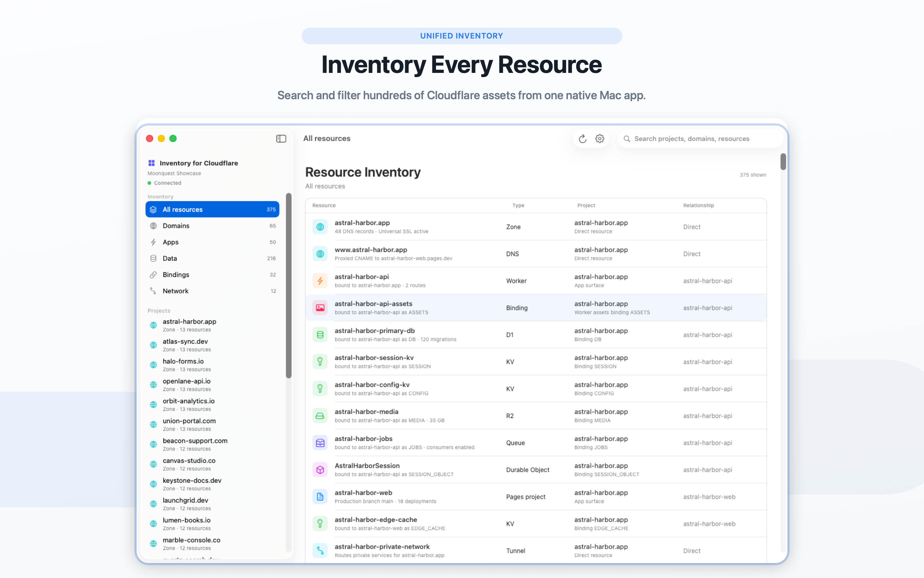Click the main resource list scrollbar

783,162
